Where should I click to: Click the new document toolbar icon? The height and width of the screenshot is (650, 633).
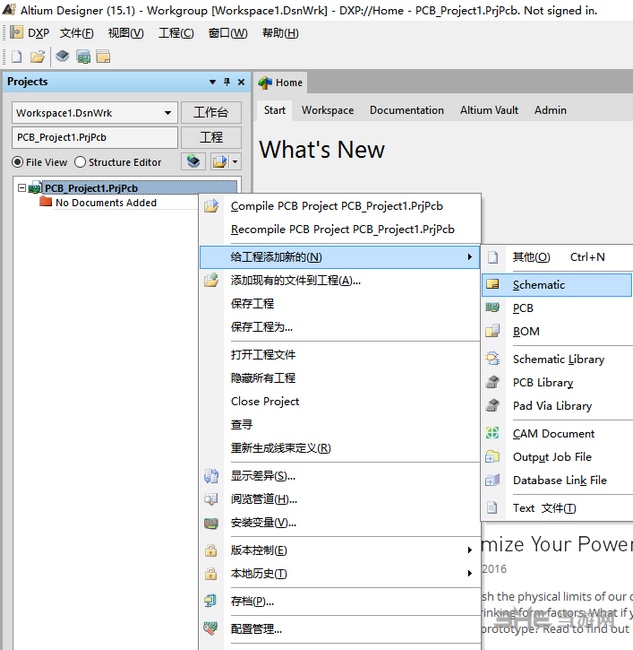coord(17,56)
